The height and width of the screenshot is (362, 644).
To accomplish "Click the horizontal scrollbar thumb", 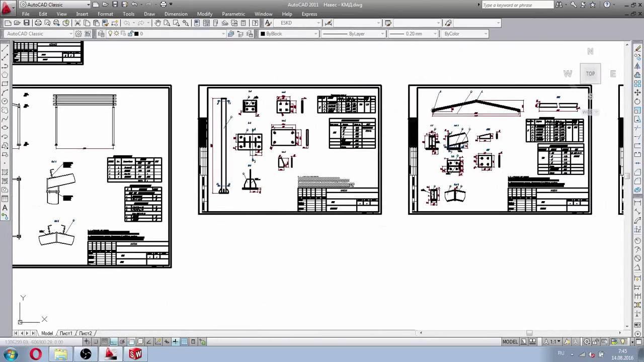I will 529,333.
